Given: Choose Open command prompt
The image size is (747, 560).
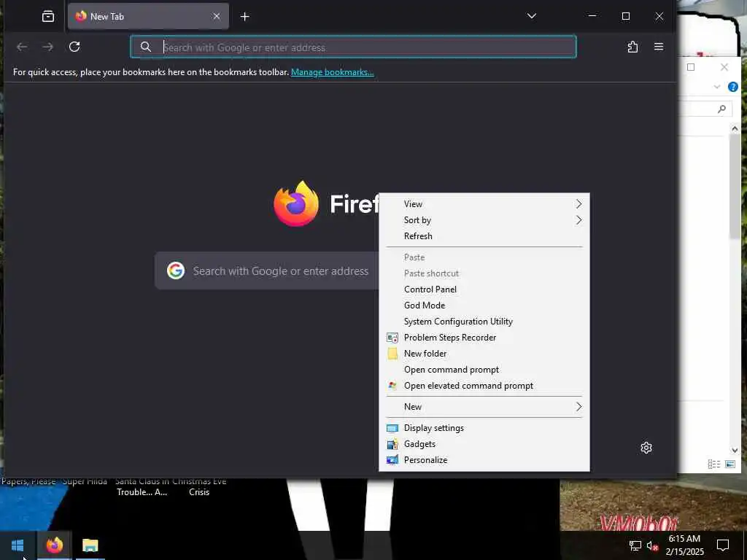Looking at the screenshot, I should pos(484,370).
